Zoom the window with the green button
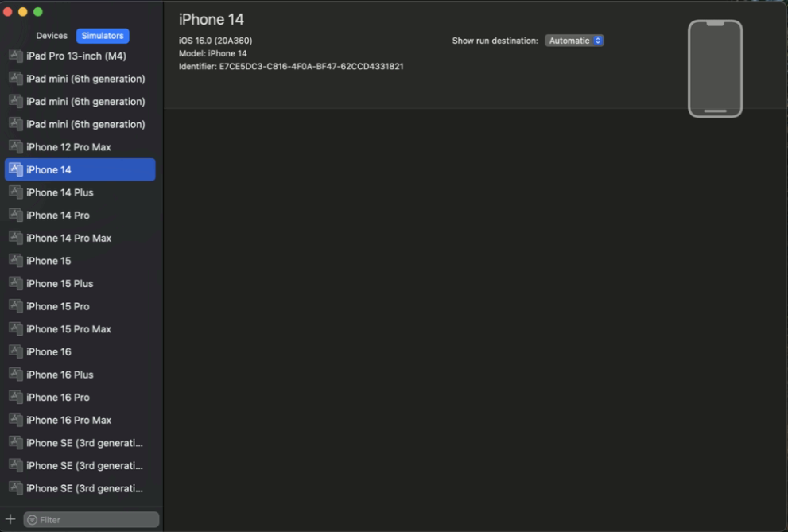Viewport: 788px width, 532px height. pos(38,12)
